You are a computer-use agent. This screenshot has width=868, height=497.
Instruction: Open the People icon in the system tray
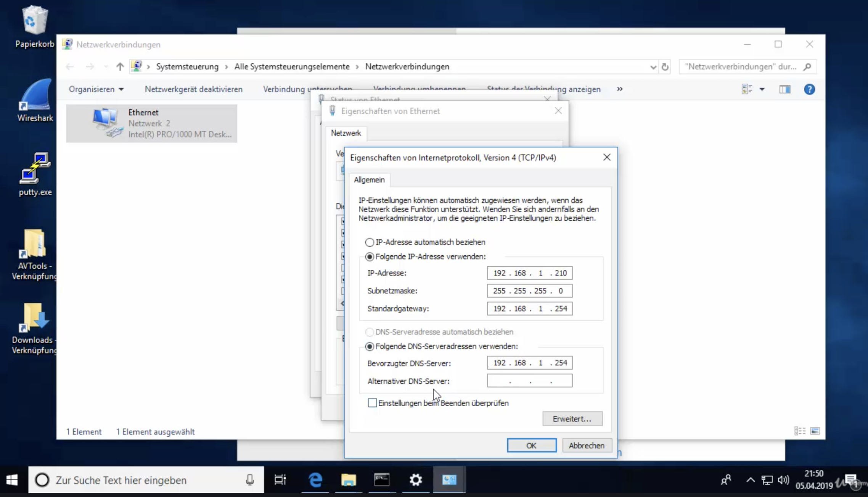(726, 480)
